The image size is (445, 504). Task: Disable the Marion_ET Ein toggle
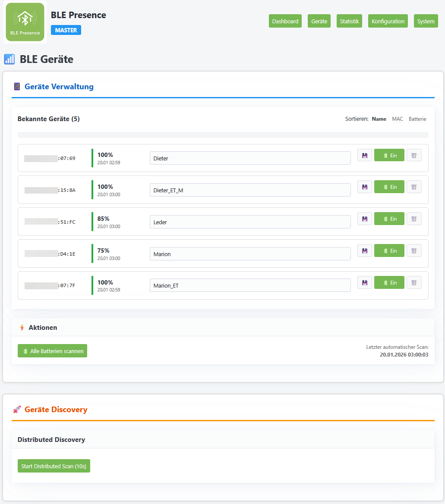coord(389,282)
